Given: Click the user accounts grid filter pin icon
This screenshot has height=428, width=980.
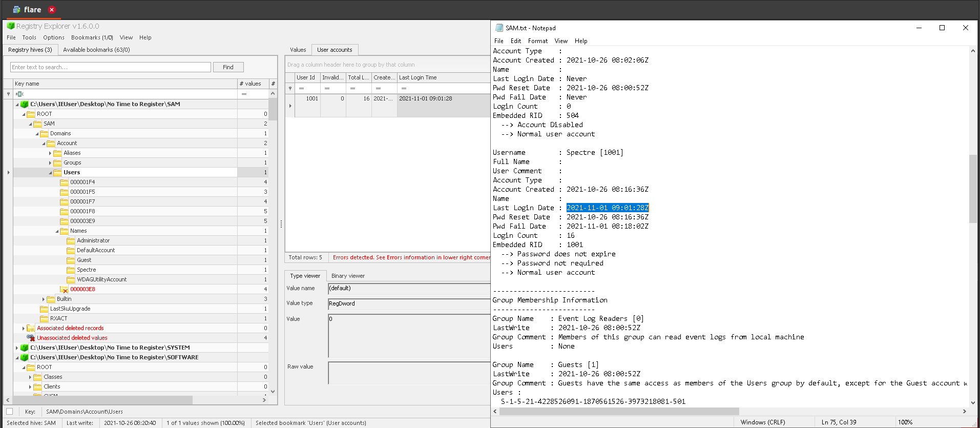Looking at the screenshot, I should (290, 88).
